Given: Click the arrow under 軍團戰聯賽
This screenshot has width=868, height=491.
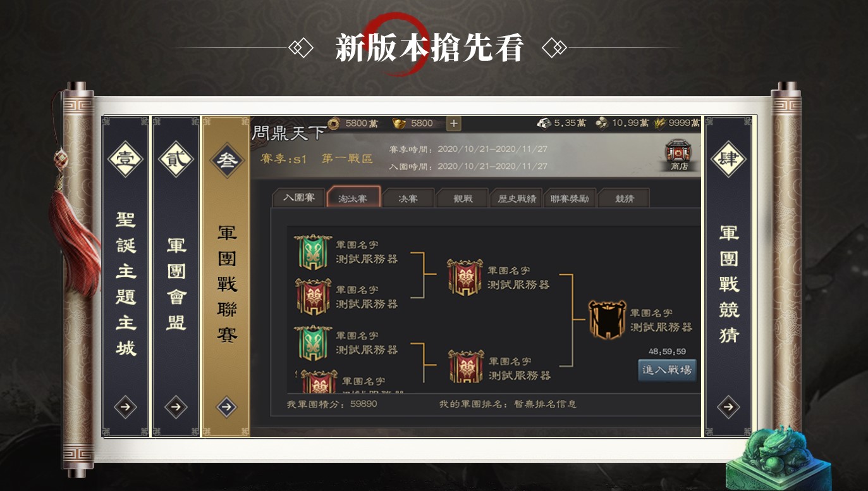Looking at the screenshot, I should tap(226, 407).
